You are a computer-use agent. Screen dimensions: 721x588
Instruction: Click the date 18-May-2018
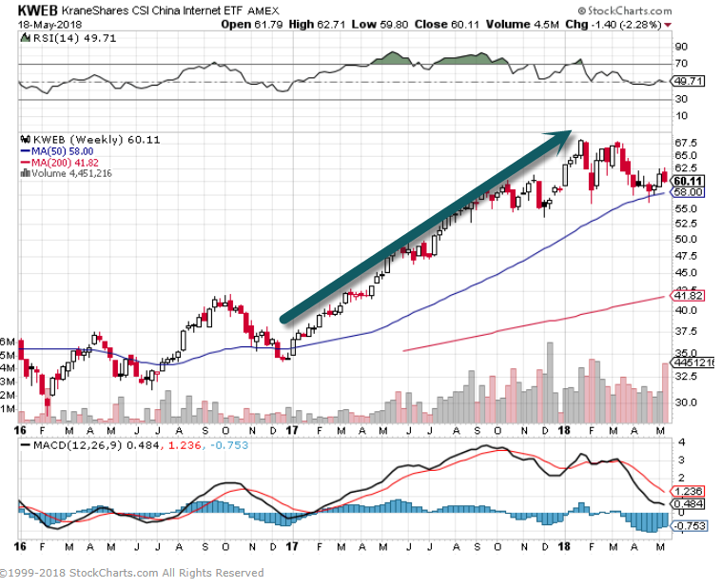click(49, 25)
